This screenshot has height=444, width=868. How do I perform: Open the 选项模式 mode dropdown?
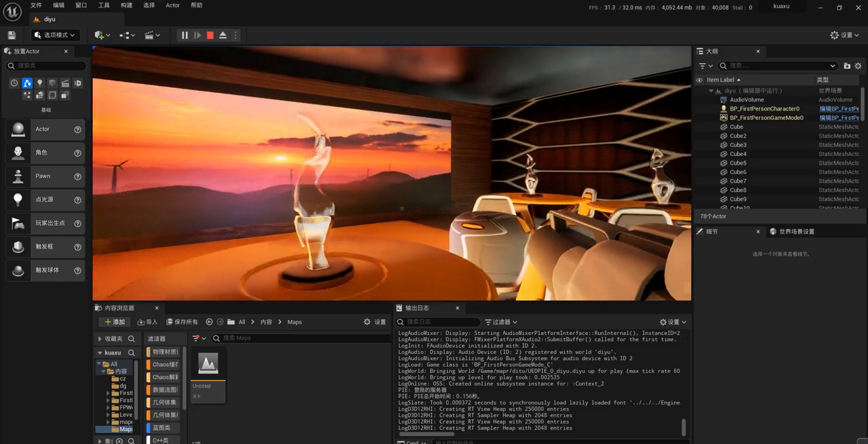tap(55, 35)
